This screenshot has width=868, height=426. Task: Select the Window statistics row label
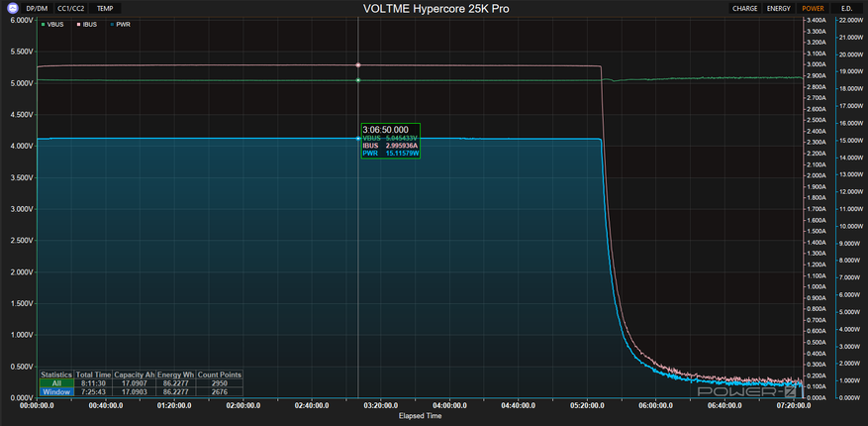(x=56, y=391)
